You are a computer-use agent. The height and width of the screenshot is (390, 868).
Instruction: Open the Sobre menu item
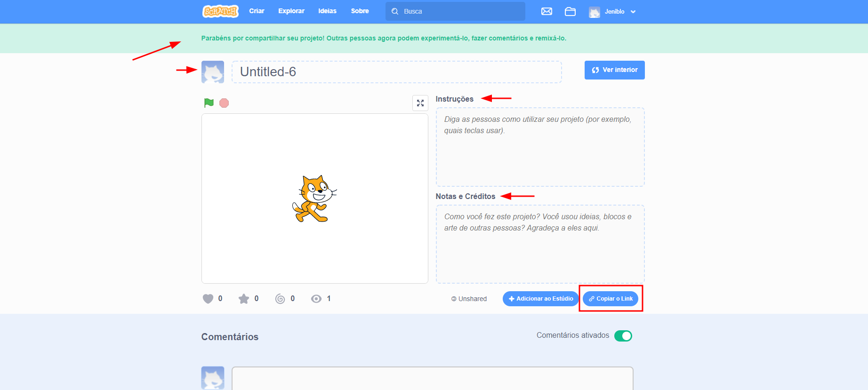(x=360, y=11)
